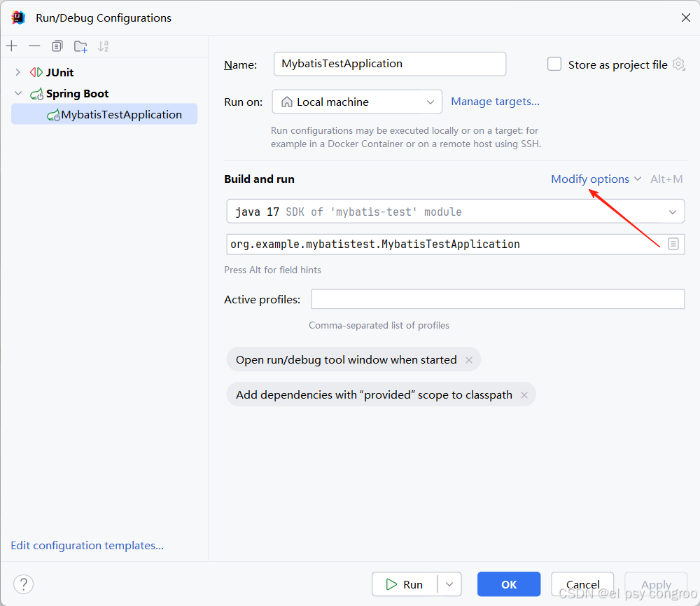
Task: Open the Run button dropdown arrow
Action: point(449,584)
